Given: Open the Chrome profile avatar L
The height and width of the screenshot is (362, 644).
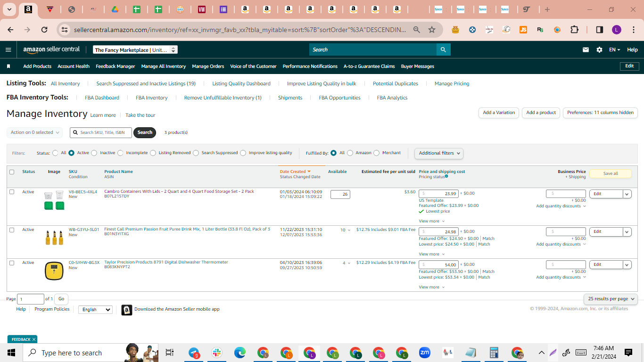Looking at the screenshot, I should [x=617, y=30].
